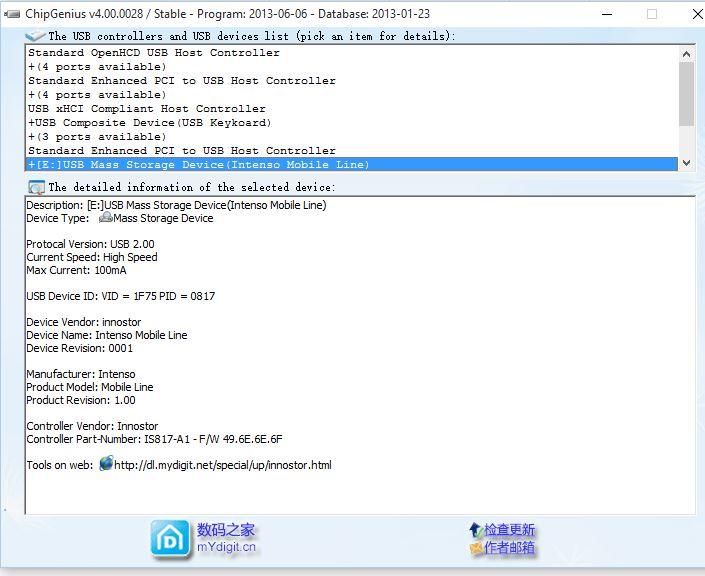The height and width of the screenshot is (576, 705).
Task: Open the mYdigit.cn house logo
Action: pyautogui.click(x=170, y=539)
